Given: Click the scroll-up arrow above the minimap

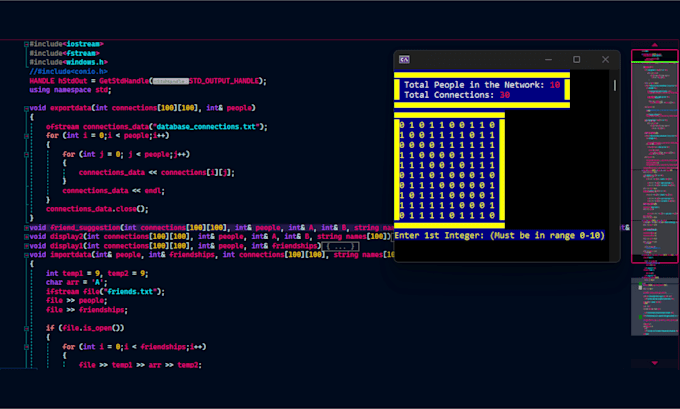Looking at the screenshot, I should [x=654, y=45].
